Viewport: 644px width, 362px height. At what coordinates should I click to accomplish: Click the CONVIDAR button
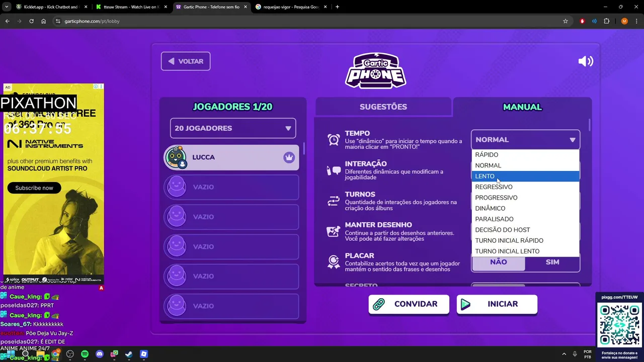409,304
